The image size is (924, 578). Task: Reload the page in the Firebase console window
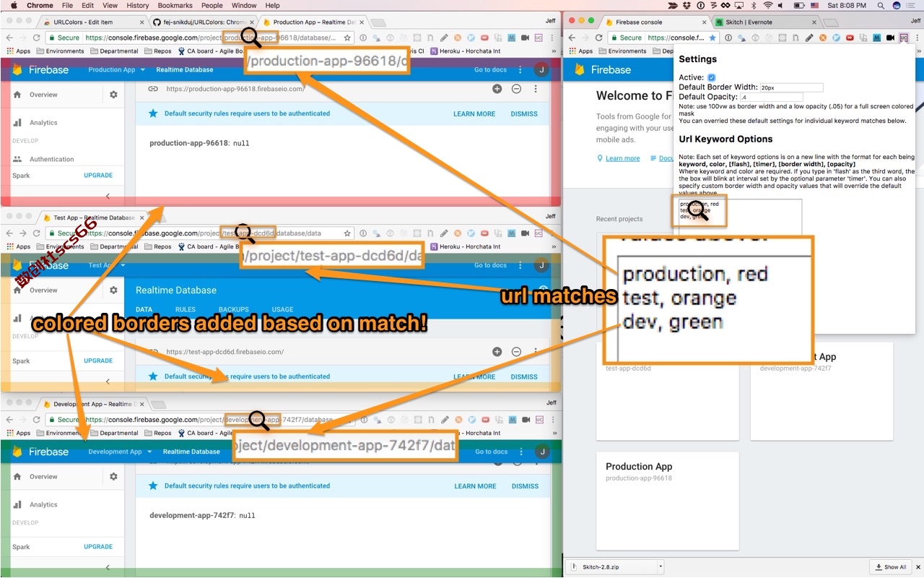[x=599, y=38]
